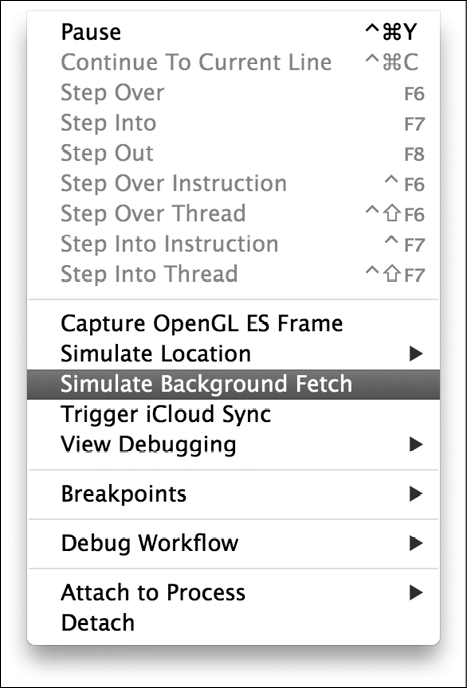Select Step Out entry
The image size is (467, 688).
233,153
